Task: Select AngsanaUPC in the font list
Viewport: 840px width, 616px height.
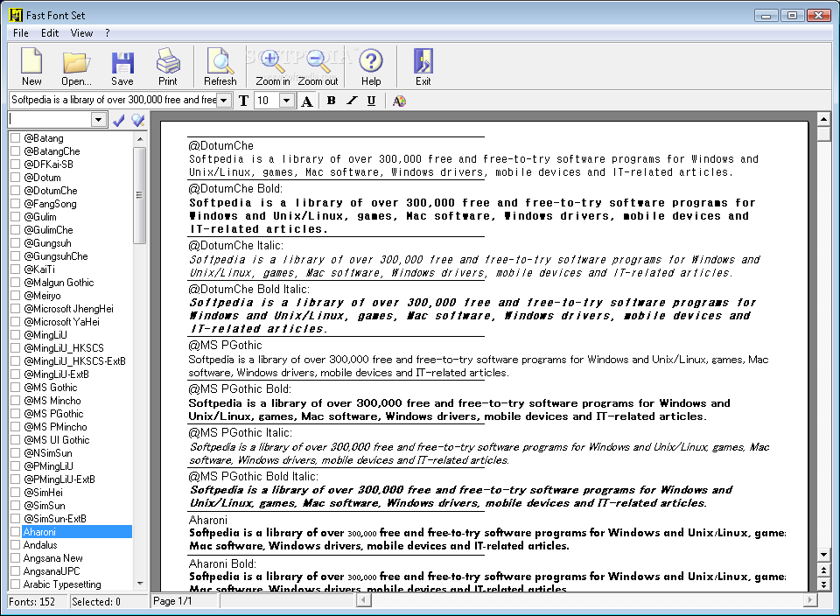Action: pos(52,571)
